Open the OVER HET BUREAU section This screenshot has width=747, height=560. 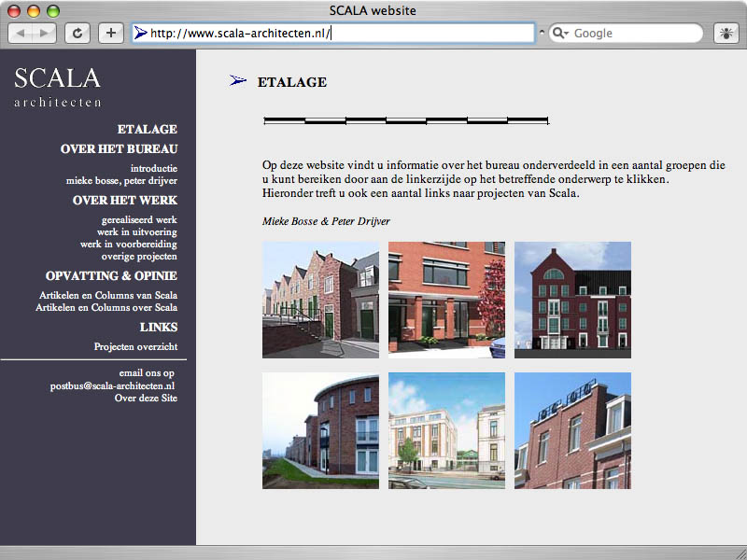click(x=120, y=149)
